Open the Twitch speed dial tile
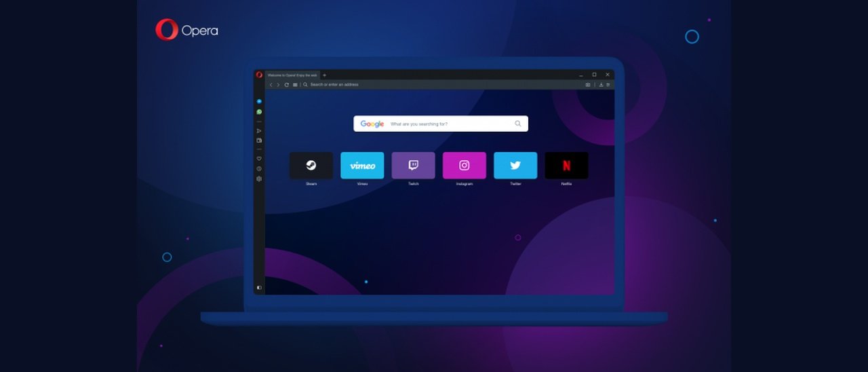The width and height of the screenshot is (868, 372). tap(413, 165)
